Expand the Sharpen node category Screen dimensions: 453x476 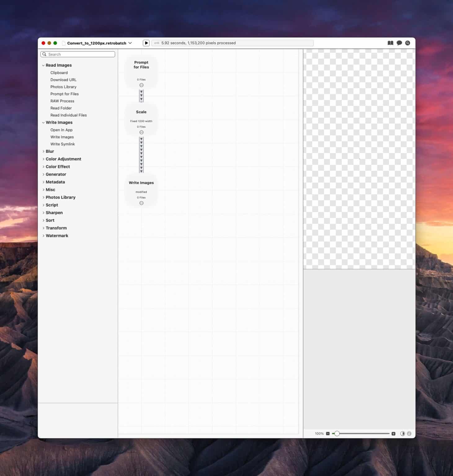click(43, 213)
